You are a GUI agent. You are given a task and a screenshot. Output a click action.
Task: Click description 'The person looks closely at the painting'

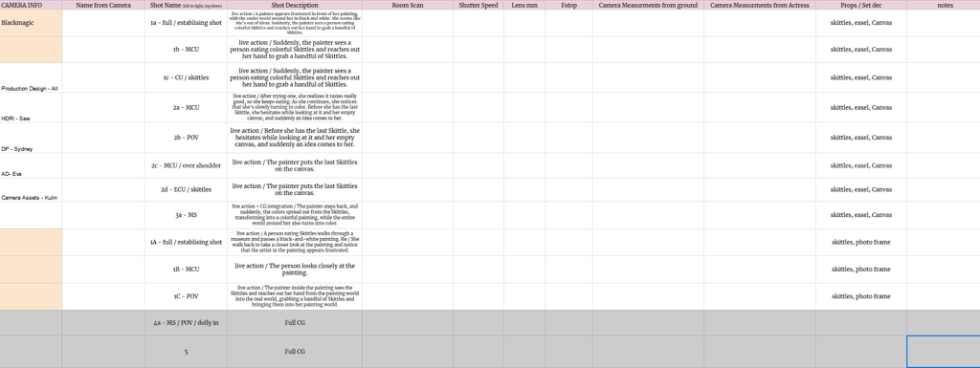click(295, 269)
